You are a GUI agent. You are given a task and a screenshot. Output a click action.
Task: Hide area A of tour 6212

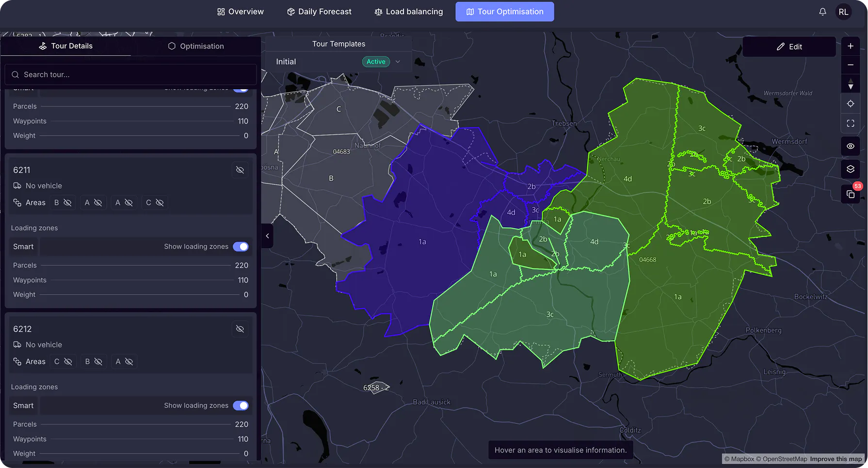pos(129,361)
